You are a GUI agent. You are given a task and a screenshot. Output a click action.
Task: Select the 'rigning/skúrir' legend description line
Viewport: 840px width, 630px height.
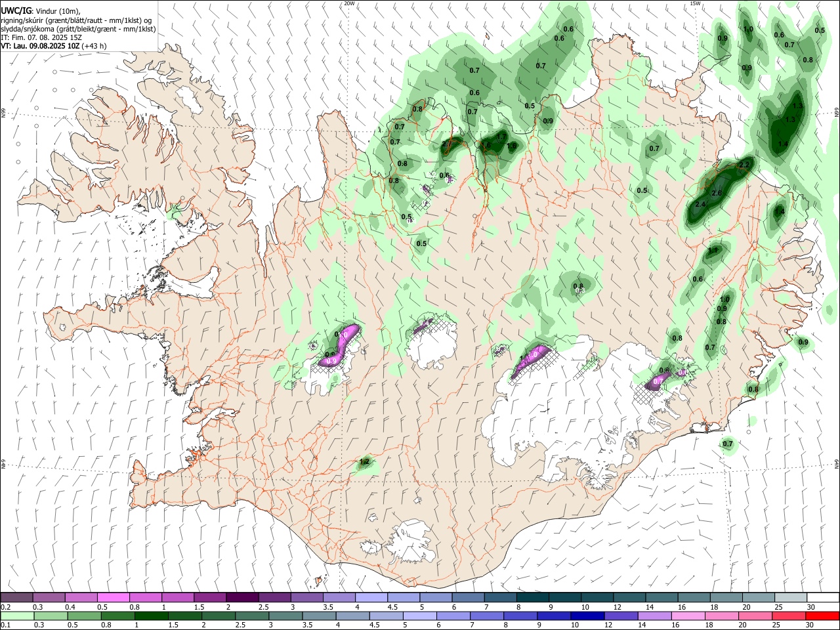coord(76,20)
